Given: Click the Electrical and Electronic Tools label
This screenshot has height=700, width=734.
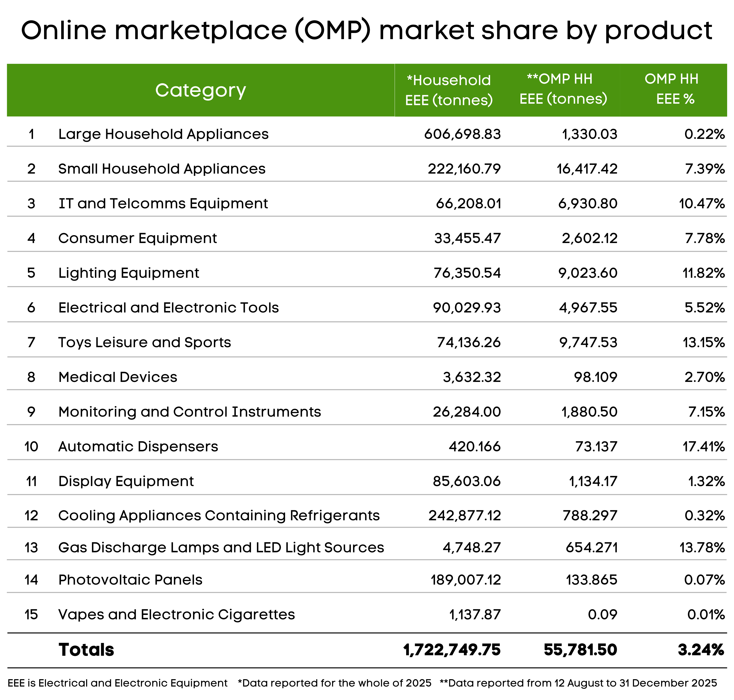Looking at the screenshot, I should coord(168,308).
